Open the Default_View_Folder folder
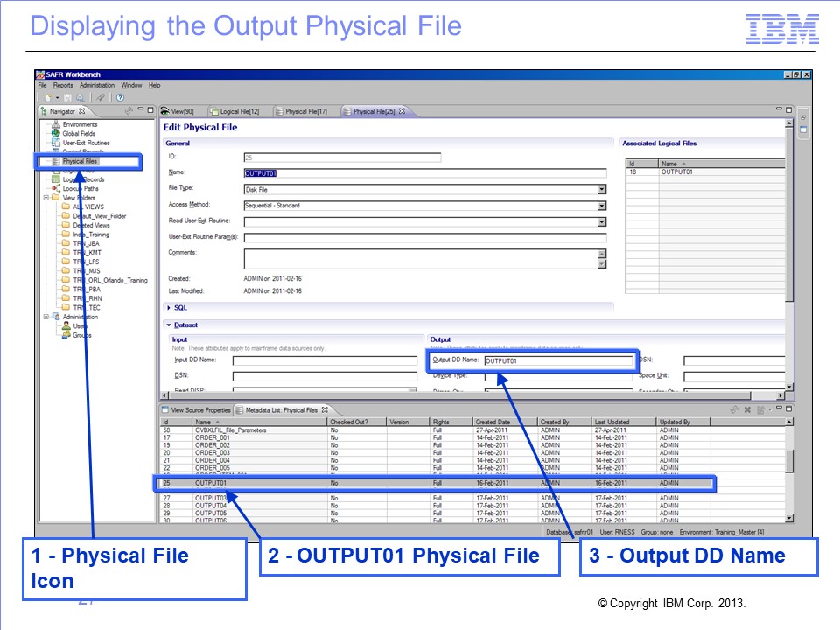 94,216
